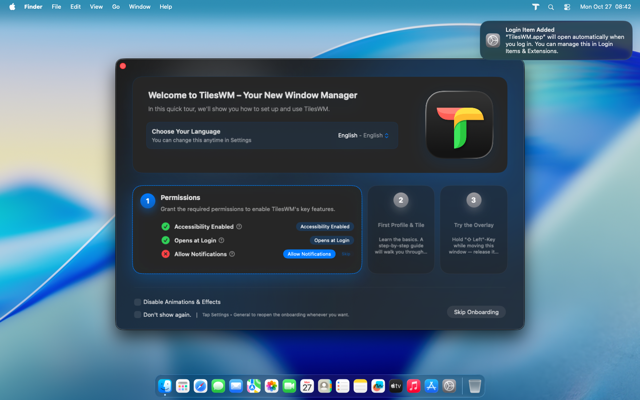Click red X status for Allow Notifications
Image resolution: width=640 pixels, height=400 pixels.
[165, 254]
